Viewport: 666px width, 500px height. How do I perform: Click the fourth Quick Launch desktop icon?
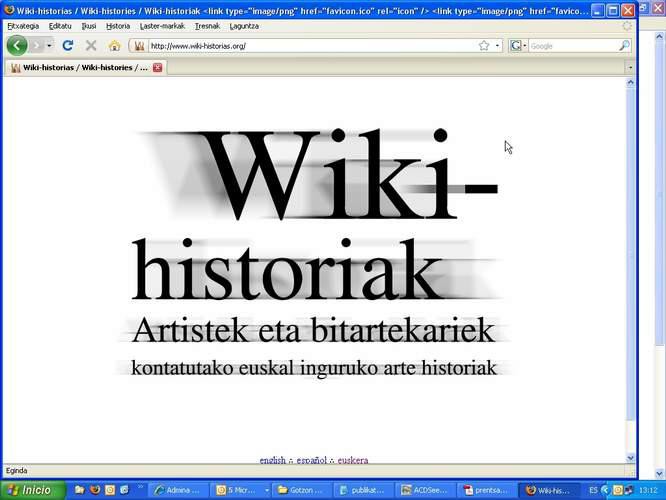click(x=124, y=490)
